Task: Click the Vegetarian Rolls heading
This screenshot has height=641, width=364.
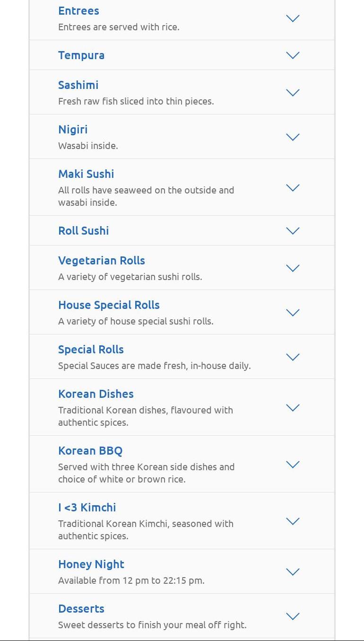Action: (102, 261)
